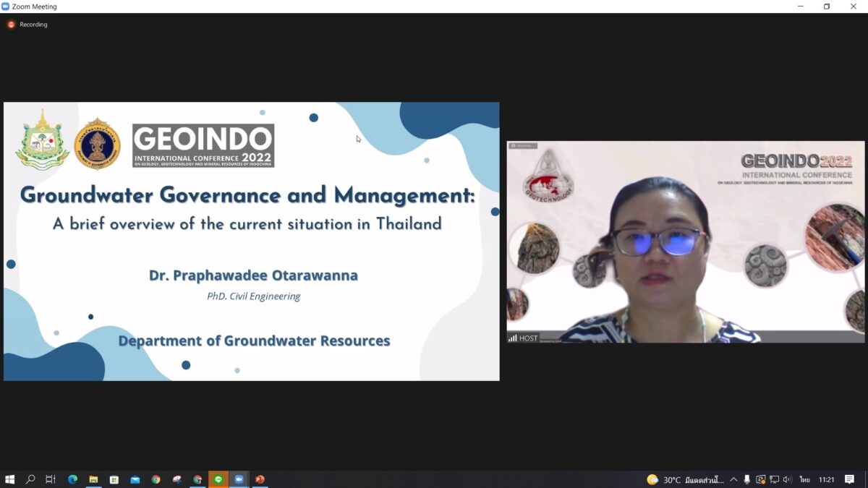Switch to the LINE app in the taskbar
The image size is (868, 488).
click(218, 479)
